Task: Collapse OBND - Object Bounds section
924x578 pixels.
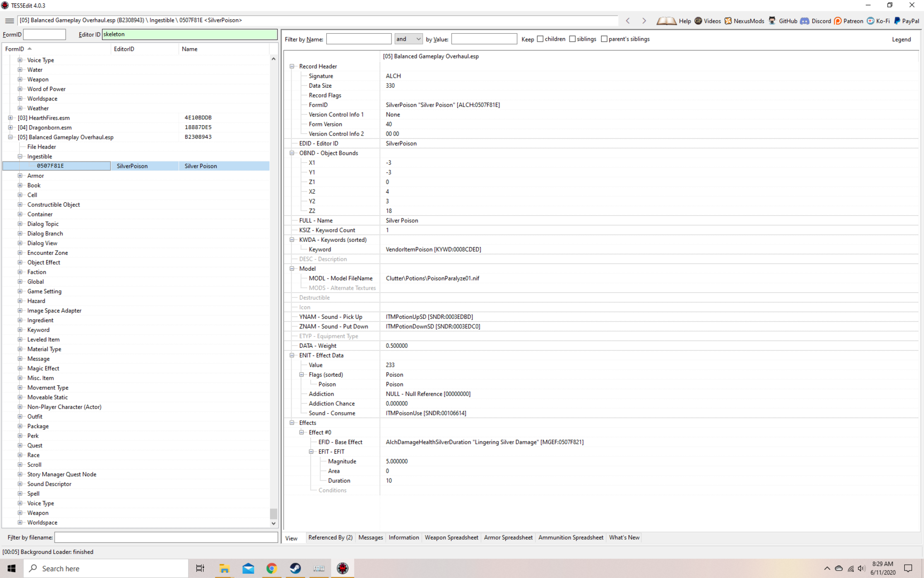Action: pyautogui.click(x=292, y=153)
